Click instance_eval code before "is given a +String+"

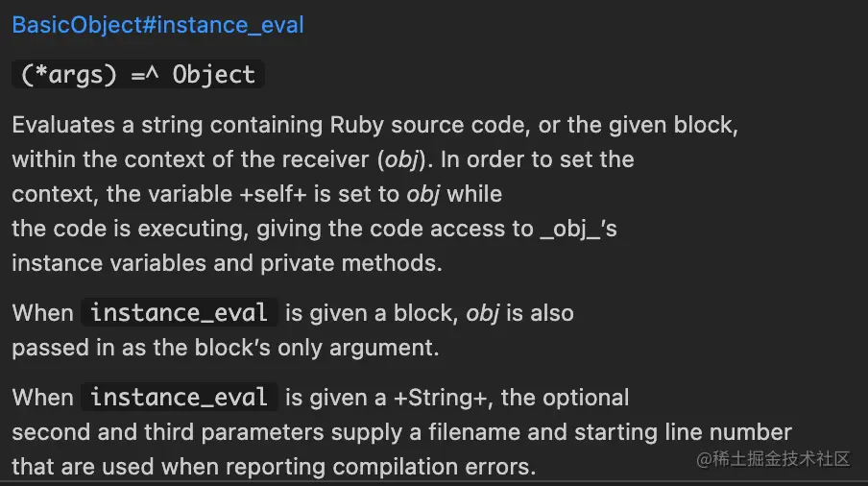tap(180, 398)
